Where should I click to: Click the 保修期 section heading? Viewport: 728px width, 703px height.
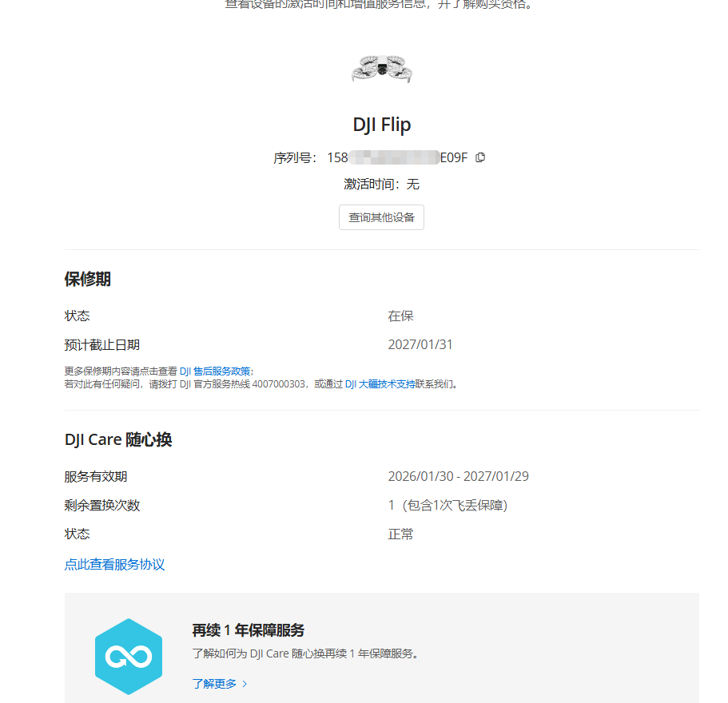click(x=87, y=279)
